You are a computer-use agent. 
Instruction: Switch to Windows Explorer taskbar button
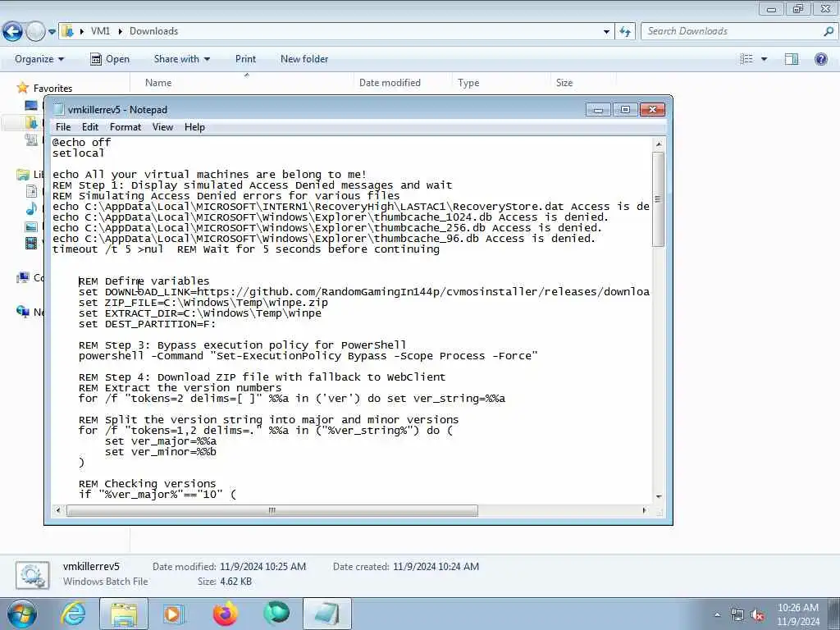pyautogui.click(x=125, y=614)
